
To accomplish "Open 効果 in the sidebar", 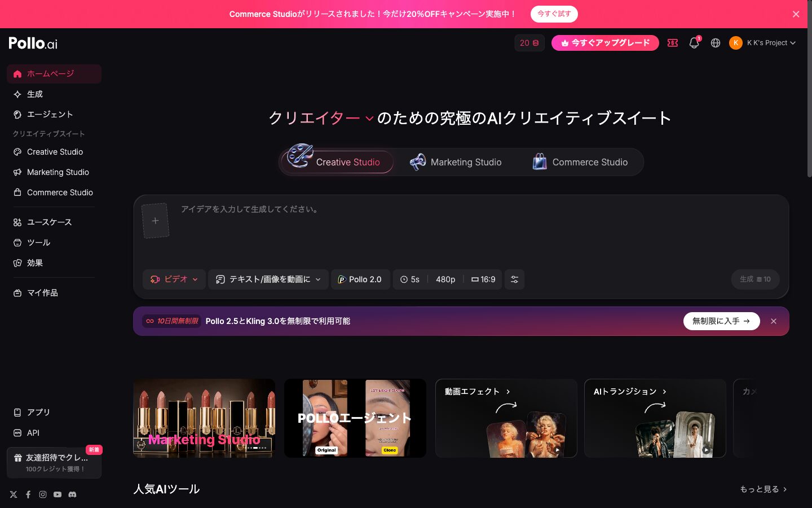I will (x=54, y=263).
